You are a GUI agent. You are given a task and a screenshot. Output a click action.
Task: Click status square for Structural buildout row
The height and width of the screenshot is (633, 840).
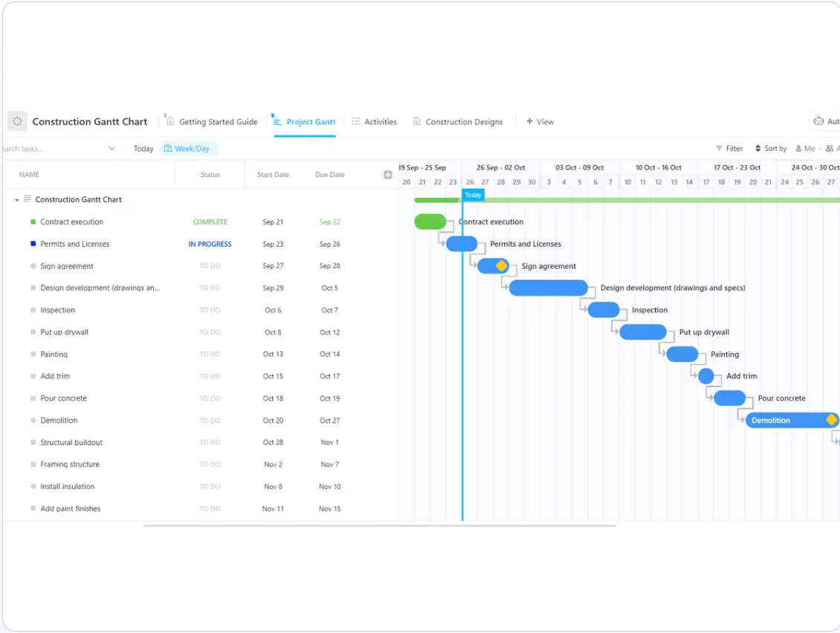click(x=33, y=442)
